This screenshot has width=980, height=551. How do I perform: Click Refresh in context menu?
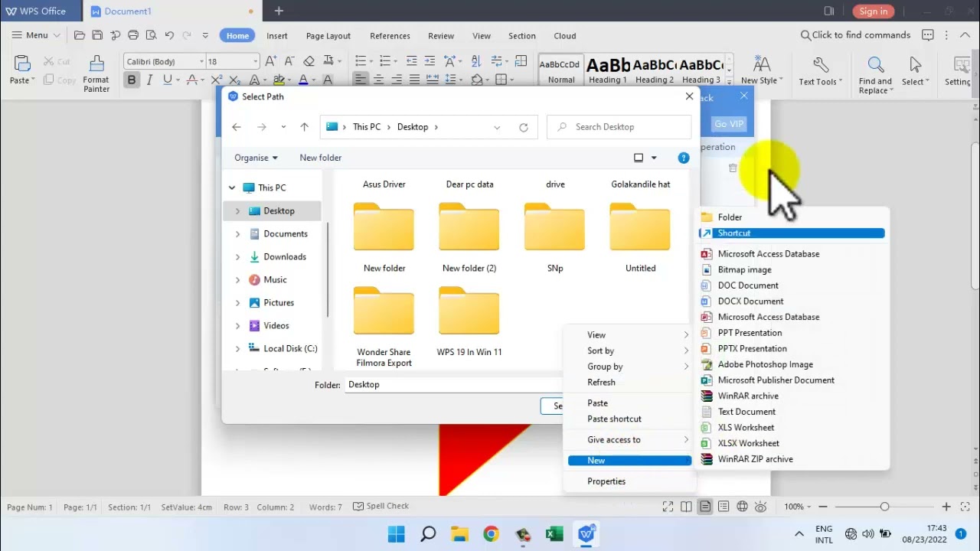click(601, 383)
